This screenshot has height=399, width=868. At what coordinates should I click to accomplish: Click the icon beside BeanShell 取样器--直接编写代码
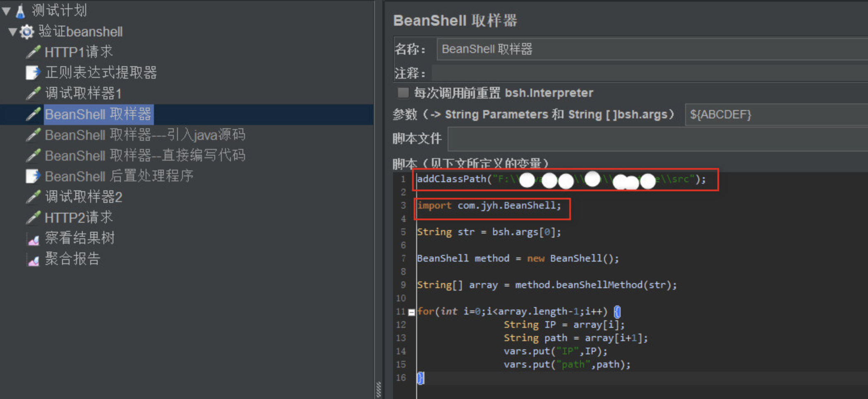(34, 156)
